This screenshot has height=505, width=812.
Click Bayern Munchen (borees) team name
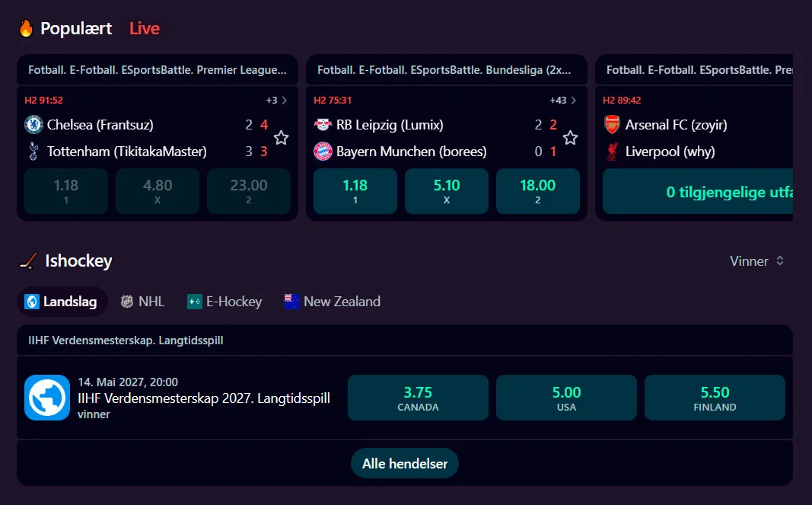(x=412, y=152)
